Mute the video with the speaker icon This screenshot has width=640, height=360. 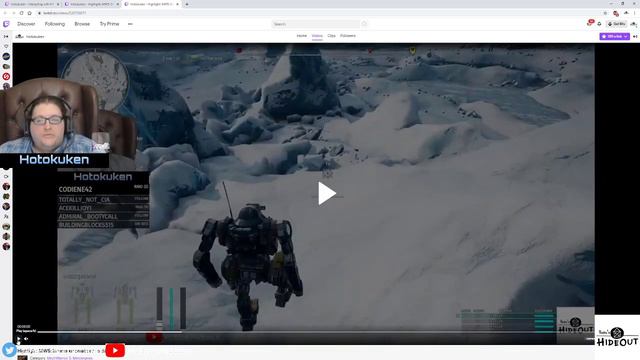(x=27, y=338)
